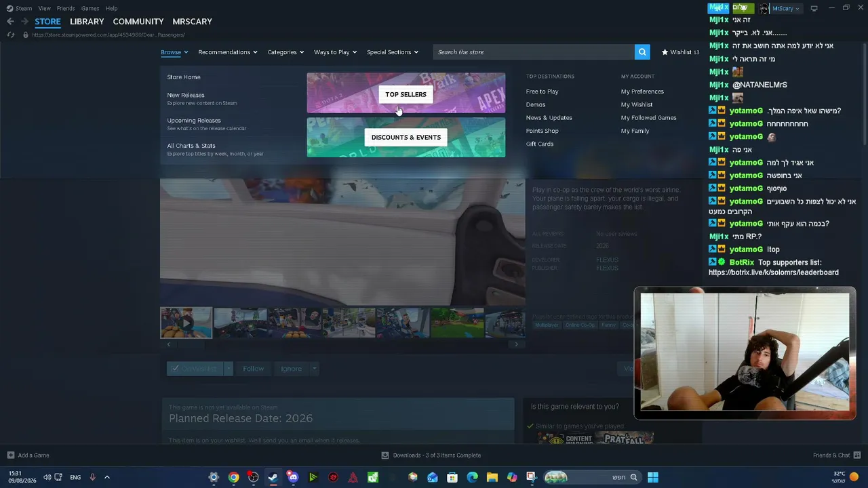Open the Ways to Play dropdown
Viewport: 868px width, 488px height.
point(335,52)
